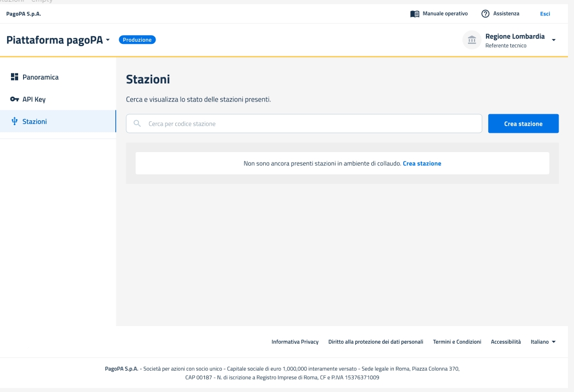Image resolution: width=574 pixels, height=392 pixels.
Task: Open Informativa Privacy footer link
Action: (295, 341)
